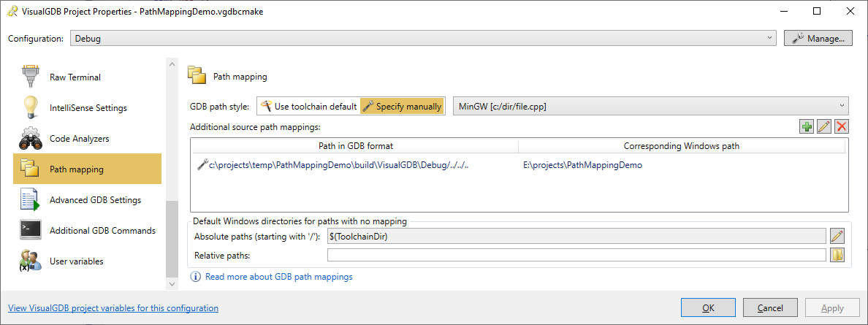Screen dimensions: 868x325
Task: Open the Configuration Debug dropdown
Action: coord(424,39)
